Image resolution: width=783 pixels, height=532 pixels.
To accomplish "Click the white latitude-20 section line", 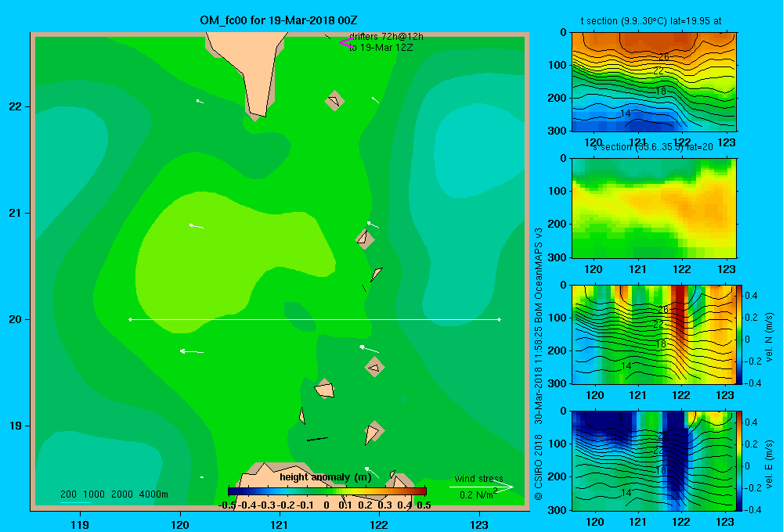I will [x=315, y=319].
